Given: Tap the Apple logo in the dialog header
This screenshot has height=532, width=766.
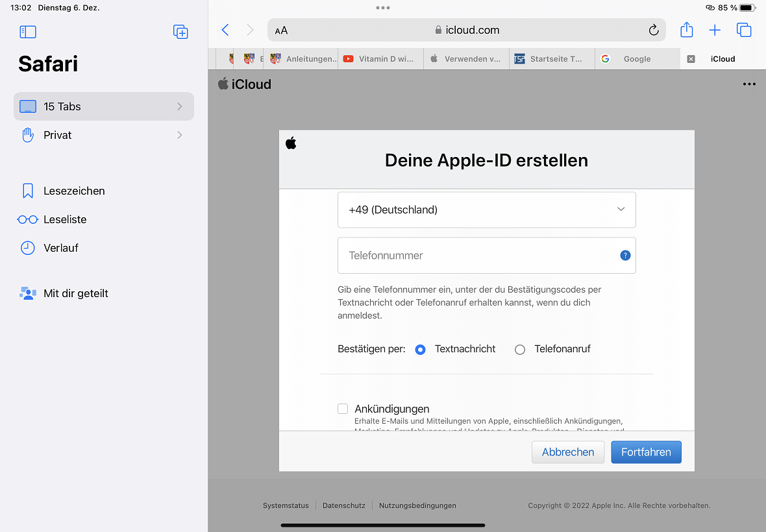Looking at the screenshot, I should coord(291,143).
